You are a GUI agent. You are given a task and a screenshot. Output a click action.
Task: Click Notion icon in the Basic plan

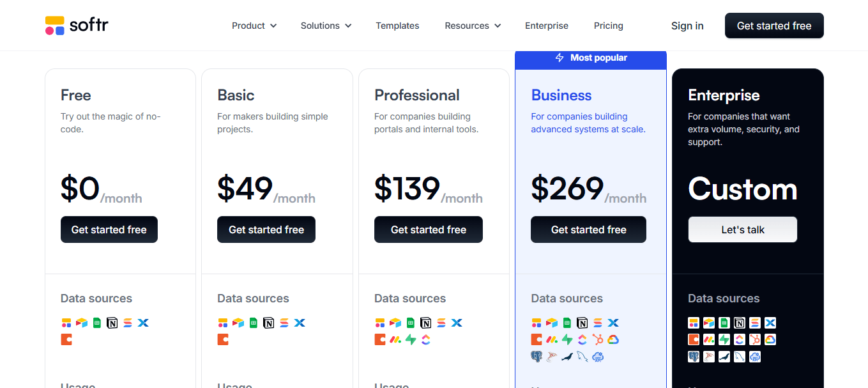(x=269, y=323)
